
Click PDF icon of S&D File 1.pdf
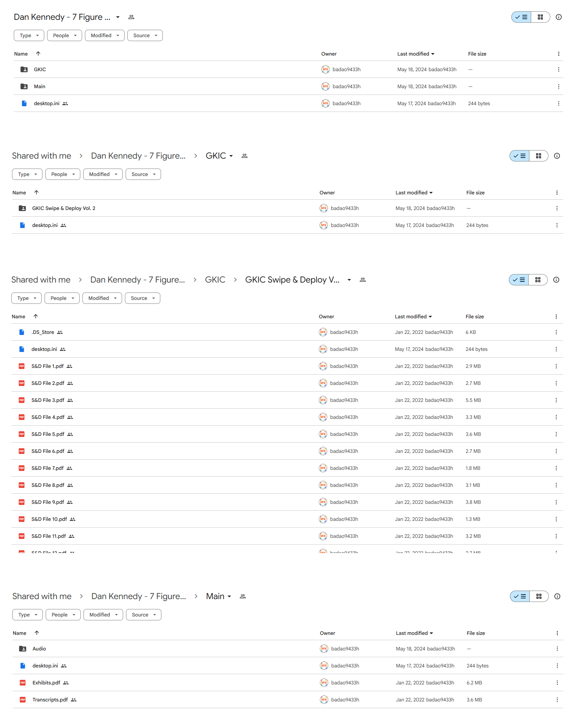(x=22, y=366)
